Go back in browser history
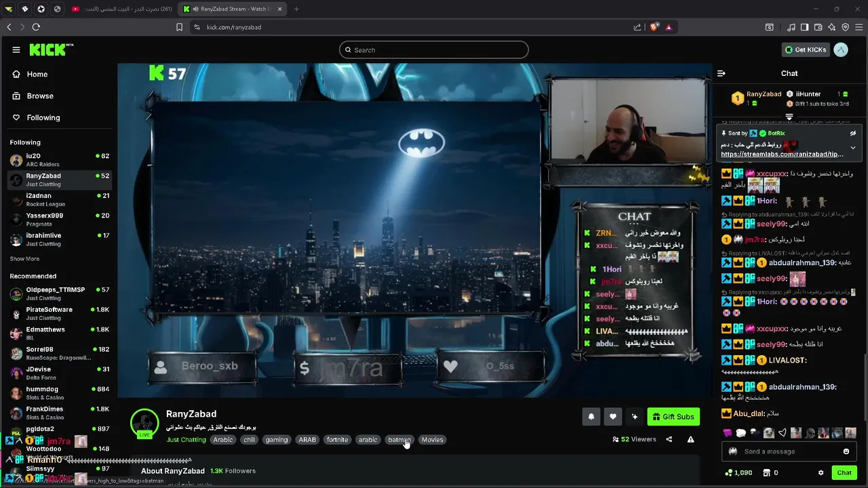868x488 pixels. click(9, 27)
